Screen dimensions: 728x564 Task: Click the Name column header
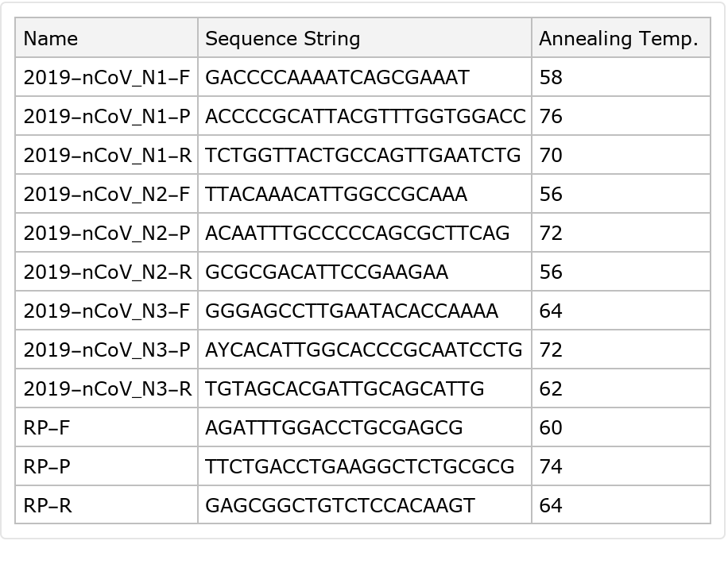point(51,38)
